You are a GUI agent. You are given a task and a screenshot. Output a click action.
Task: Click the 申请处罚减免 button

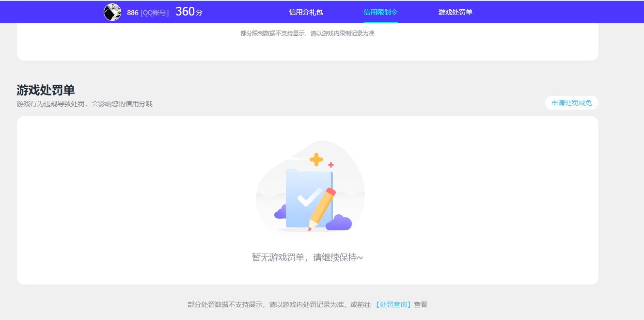coord(571,103)
